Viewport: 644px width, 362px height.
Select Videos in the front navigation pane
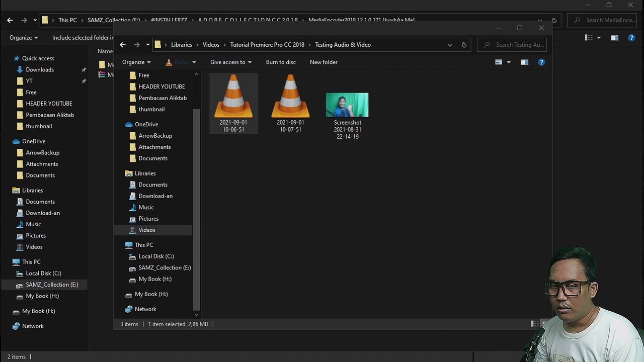coord(147,230)
